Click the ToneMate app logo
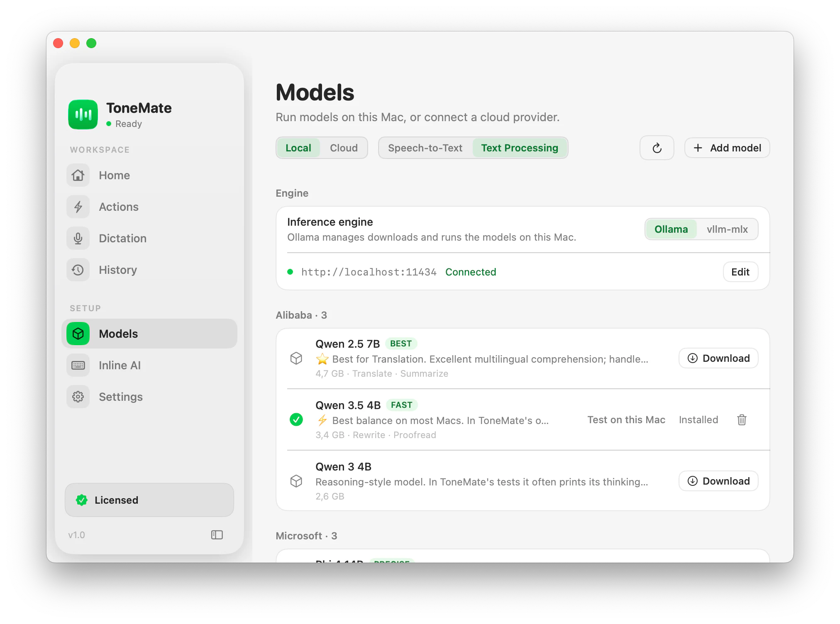This screenshot has width=840, height=624. 83,115
